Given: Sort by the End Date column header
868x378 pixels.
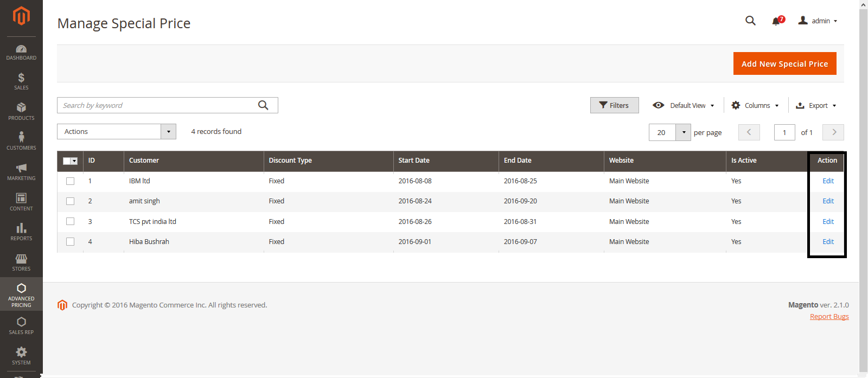Looking at the screenshot, I should [551, 161].
